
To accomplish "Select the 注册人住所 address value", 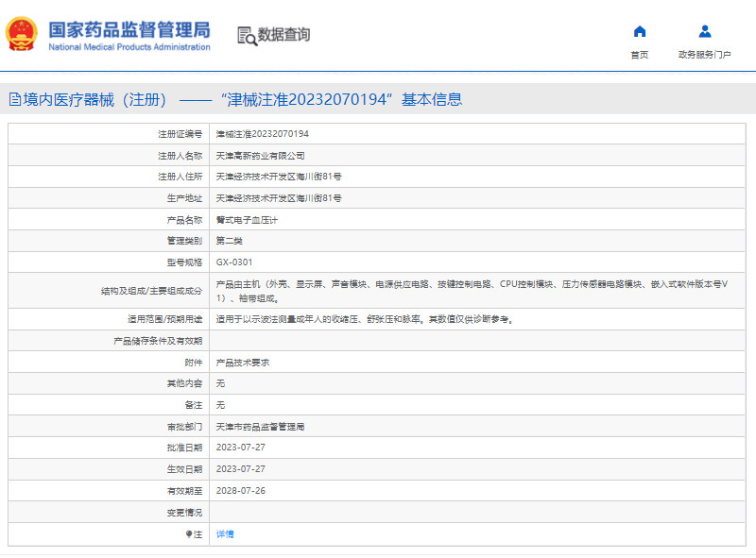I will (279, 177).
